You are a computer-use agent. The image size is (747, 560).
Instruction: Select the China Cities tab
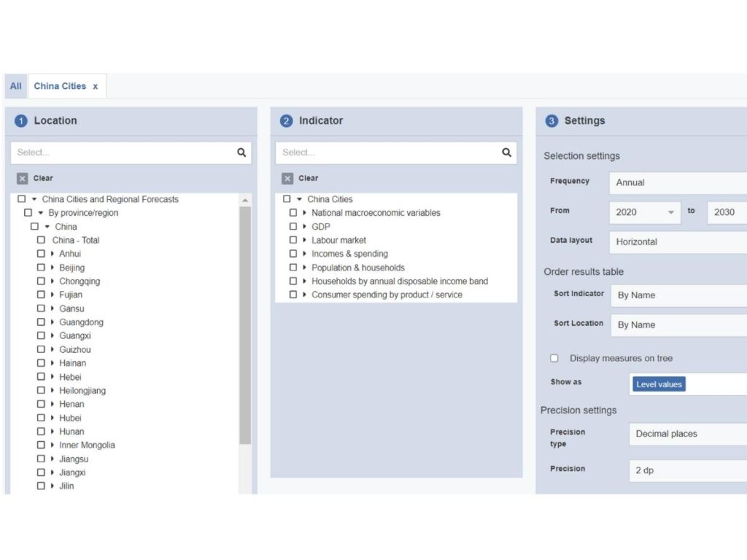click(x=59, y=86)
